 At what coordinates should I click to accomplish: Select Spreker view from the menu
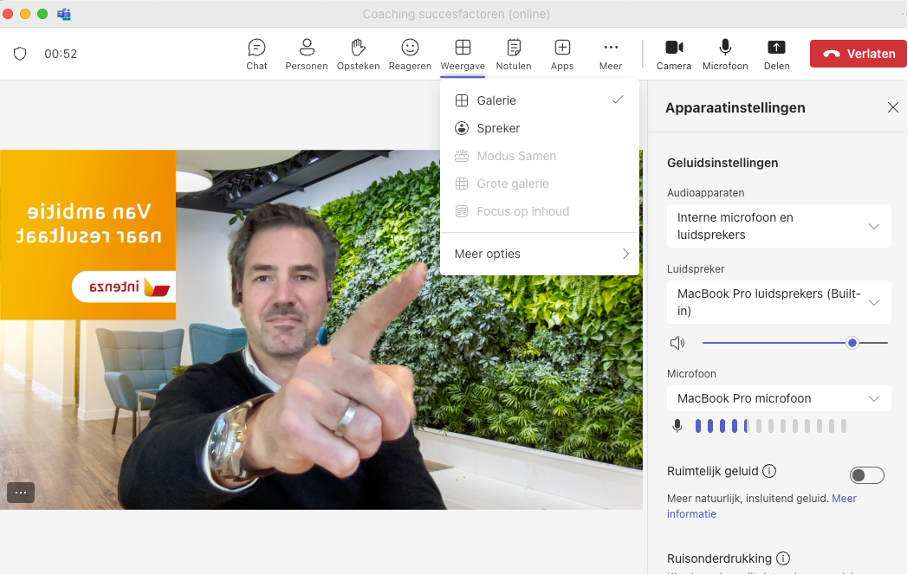498,128
